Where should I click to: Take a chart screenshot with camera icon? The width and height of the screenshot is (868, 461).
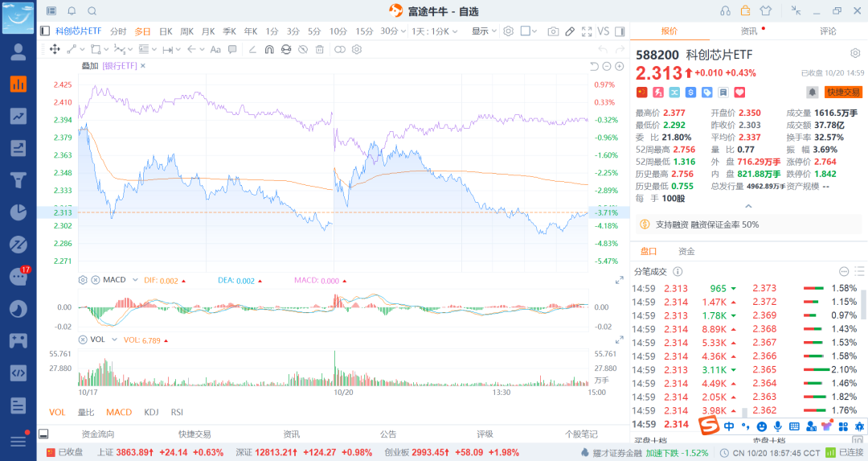pyautogui.click(x=552, y=31)
